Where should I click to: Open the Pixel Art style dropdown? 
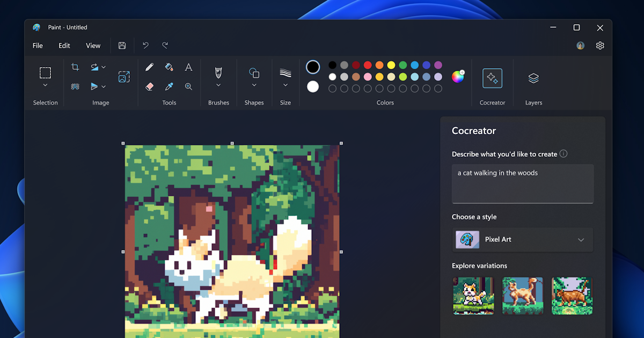(523, 239)
